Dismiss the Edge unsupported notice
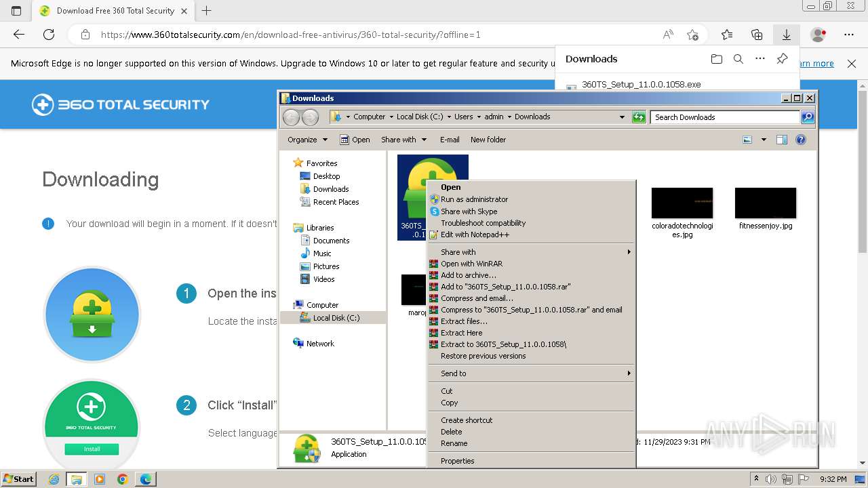Viewport: 868px width, 488px height. (852, 64)
